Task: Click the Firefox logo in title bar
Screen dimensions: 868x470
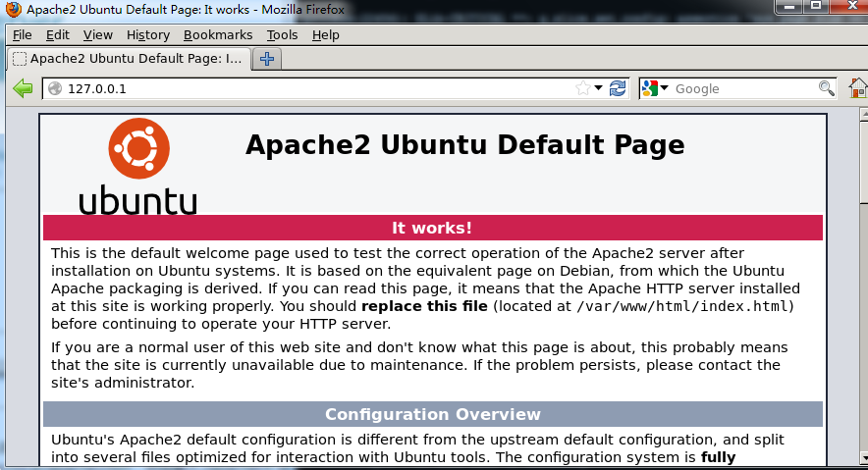Action: pos(13,10)
